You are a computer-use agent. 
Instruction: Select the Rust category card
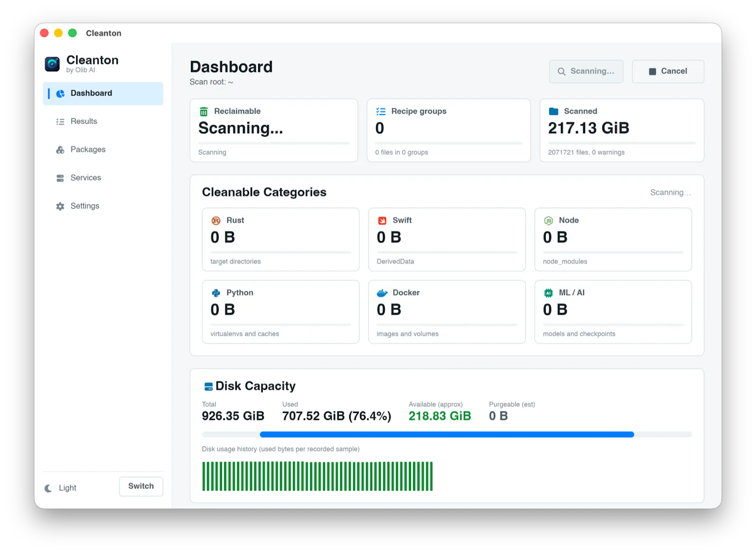(x=281, y=239)
